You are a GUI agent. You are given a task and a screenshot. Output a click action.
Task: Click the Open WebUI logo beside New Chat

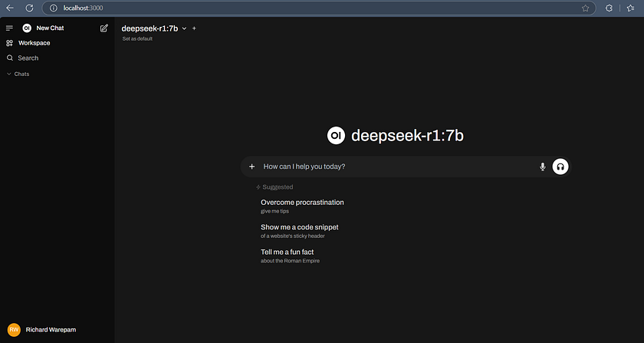[x=27, y=28]
